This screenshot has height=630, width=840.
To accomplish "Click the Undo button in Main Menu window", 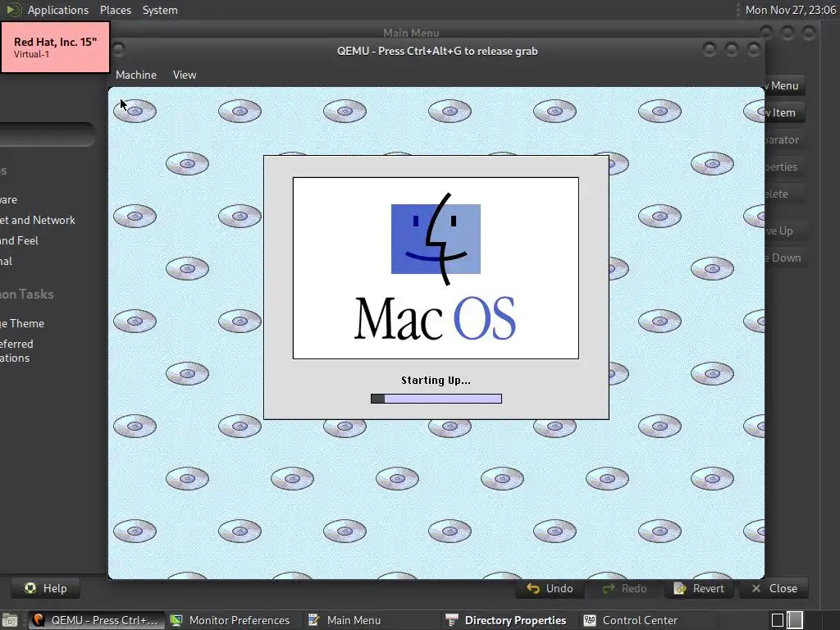I will click(549, 588).
